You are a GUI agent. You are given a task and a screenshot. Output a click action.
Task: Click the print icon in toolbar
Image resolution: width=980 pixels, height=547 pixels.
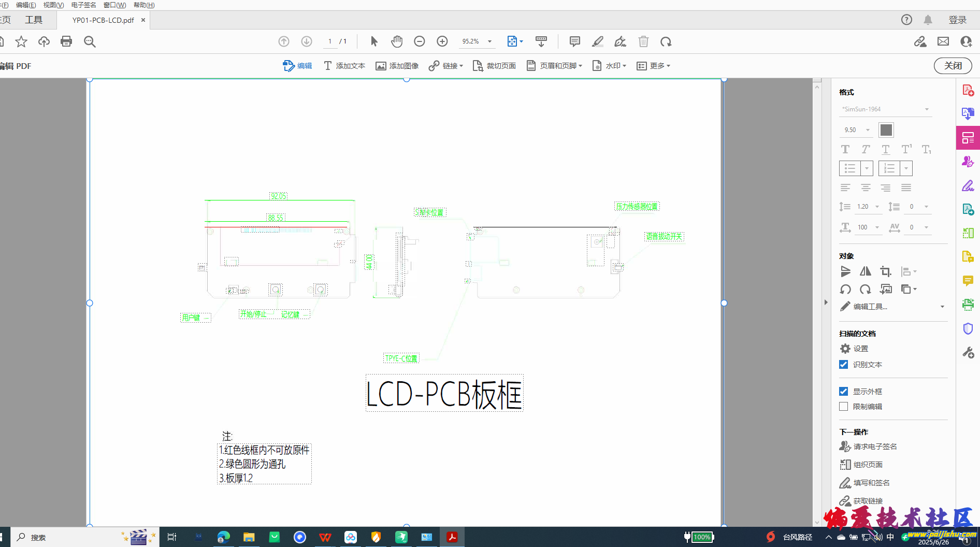pyautogui.click(x=66, y=41)
